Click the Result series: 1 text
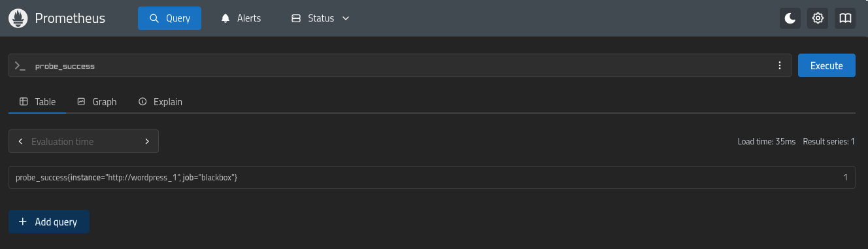Screen dimensions: 868x249 tap(829, 141)
